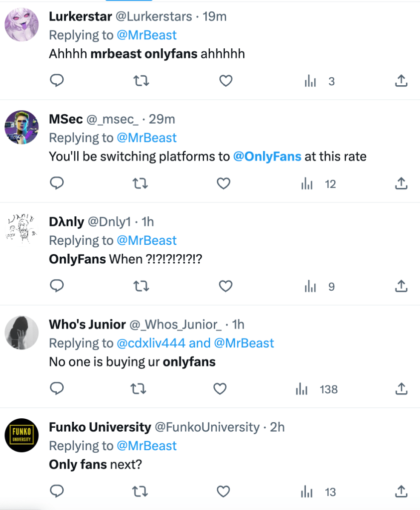Share Lurkerstar's tweet

click(x=401, y=81)
